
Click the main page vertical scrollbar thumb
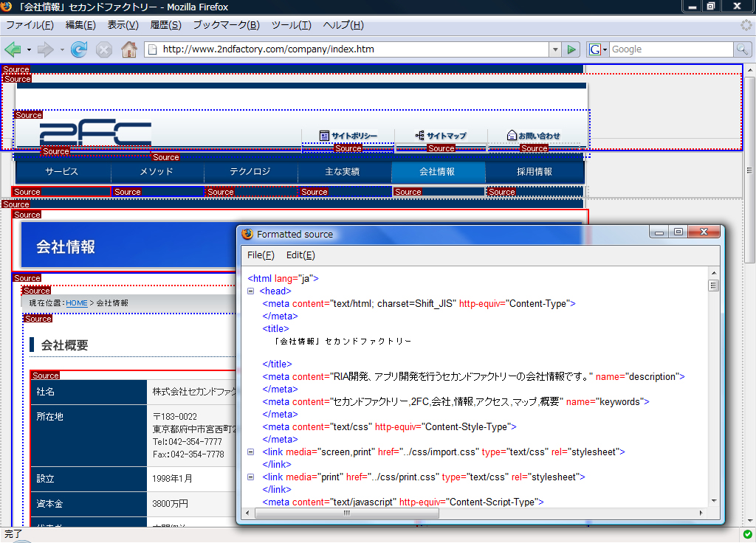click(749, 170)
